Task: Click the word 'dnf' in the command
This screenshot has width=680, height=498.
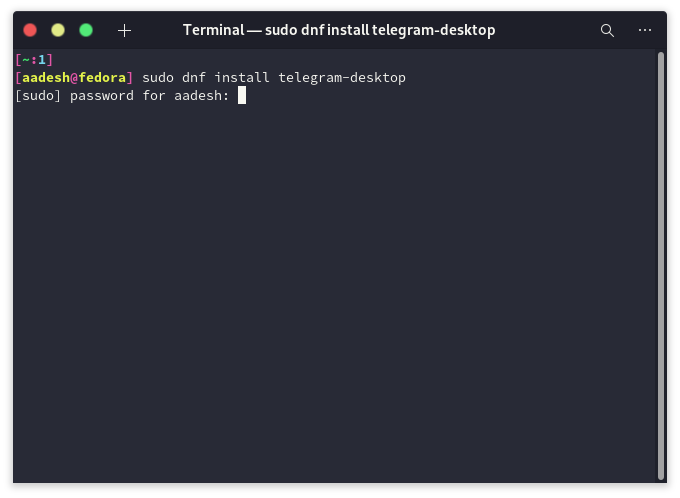Action: pyautogui.click(x=193, y=77)
